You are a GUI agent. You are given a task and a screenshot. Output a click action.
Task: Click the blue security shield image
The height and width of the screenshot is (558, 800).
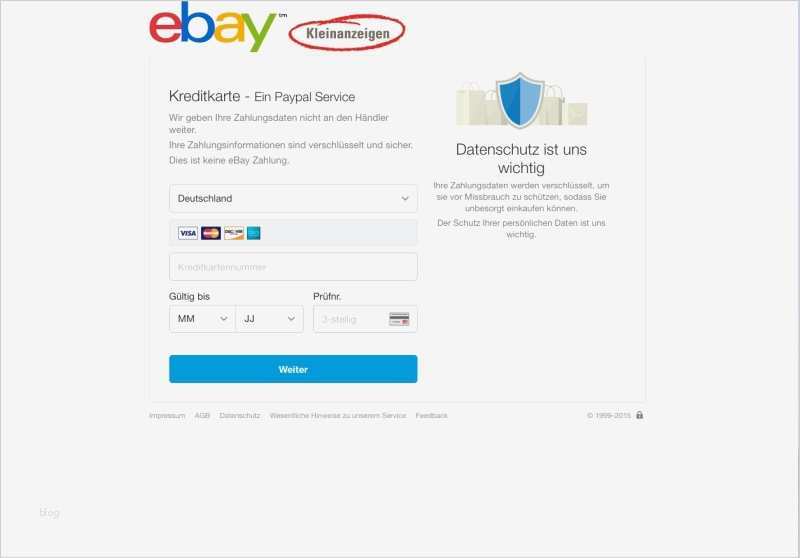click(520, 100)
